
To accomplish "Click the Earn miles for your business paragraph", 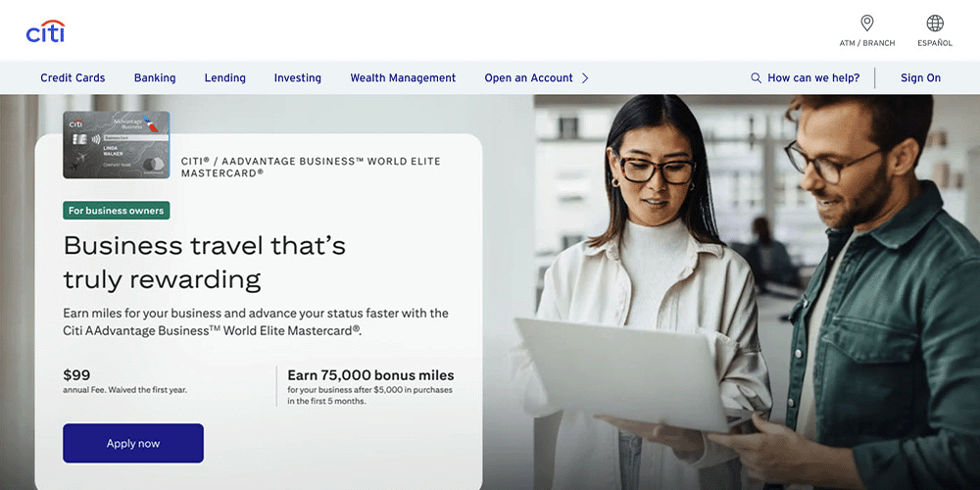I will [256, 321].
